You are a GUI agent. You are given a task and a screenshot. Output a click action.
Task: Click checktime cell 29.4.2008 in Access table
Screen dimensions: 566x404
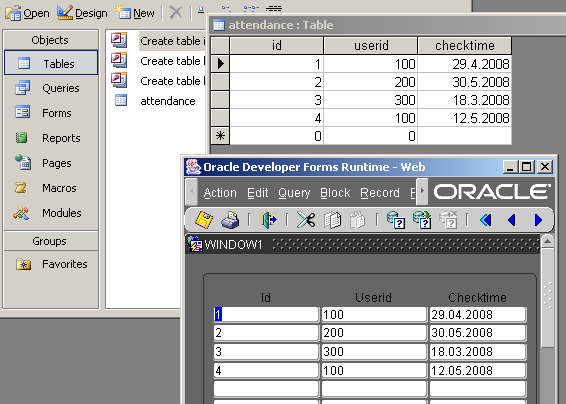(x=465, y=64)
